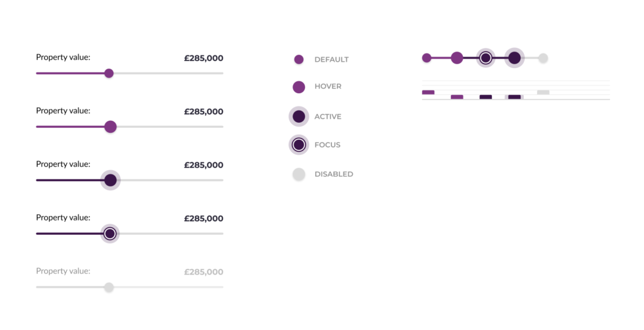Click the enlarged purple handle of the hover-state slider

pyautogui.click(x=110, y=127)
